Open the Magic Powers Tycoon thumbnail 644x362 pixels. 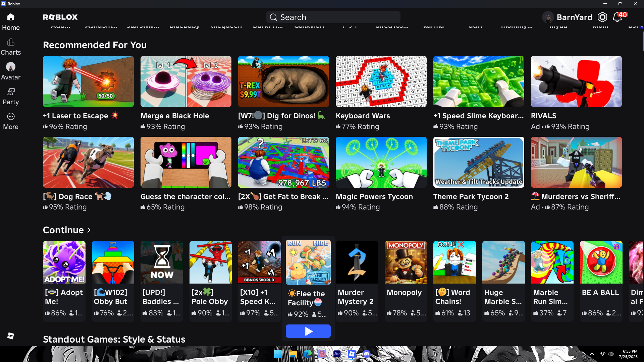(x=381, y=162)
